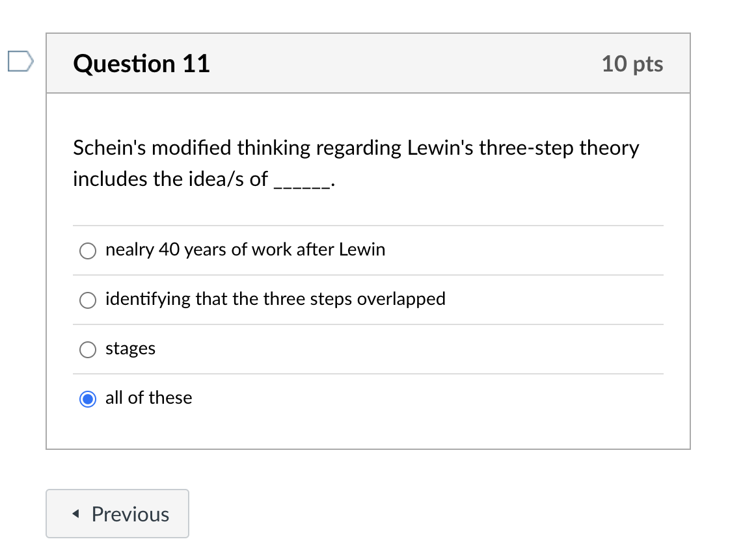This screenshot has height=550, width=756.
Task: Click the selected answer 'all of these' text
Action: [x=148, y=398]
